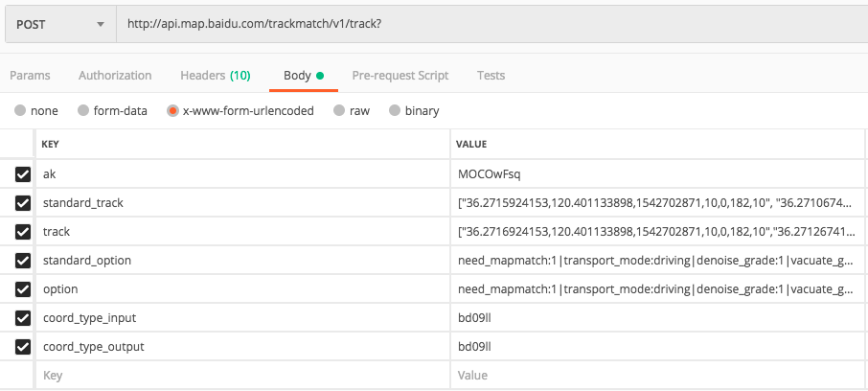Toggle the coord_type_output checkbox

click(23, 347)
